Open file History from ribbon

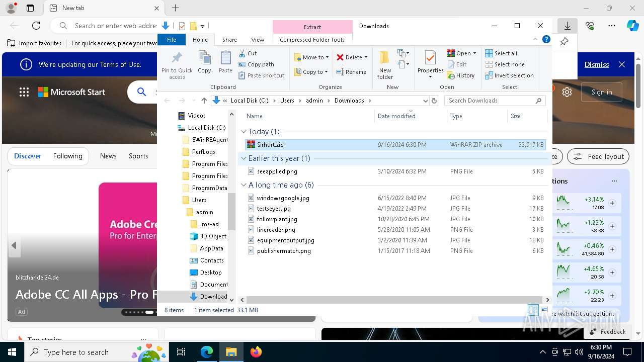coord(460,75)
